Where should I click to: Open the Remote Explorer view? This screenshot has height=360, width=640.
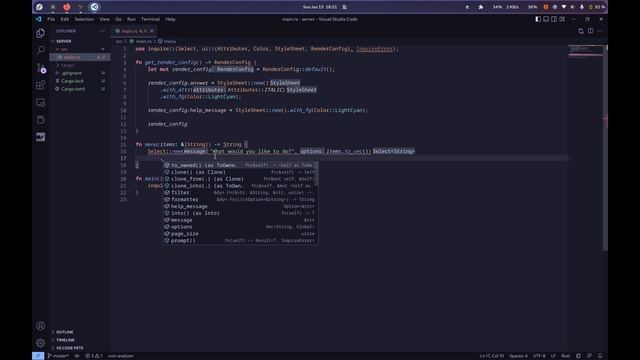pyautogui.click(x=40, y=102)
